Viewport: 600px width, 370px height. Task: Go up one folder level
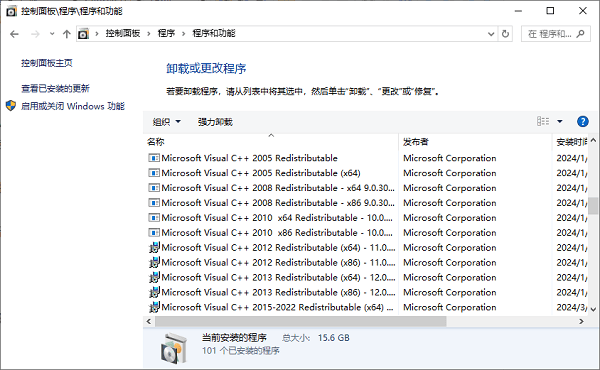(67, 34)
